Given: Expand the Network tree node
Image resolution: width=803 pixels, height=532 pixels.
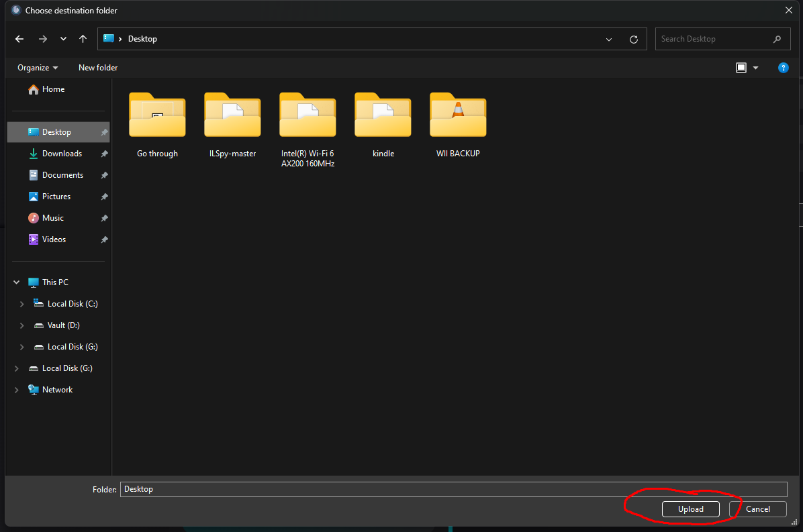Looking at the screenshot, I should (x=17, y=390).
